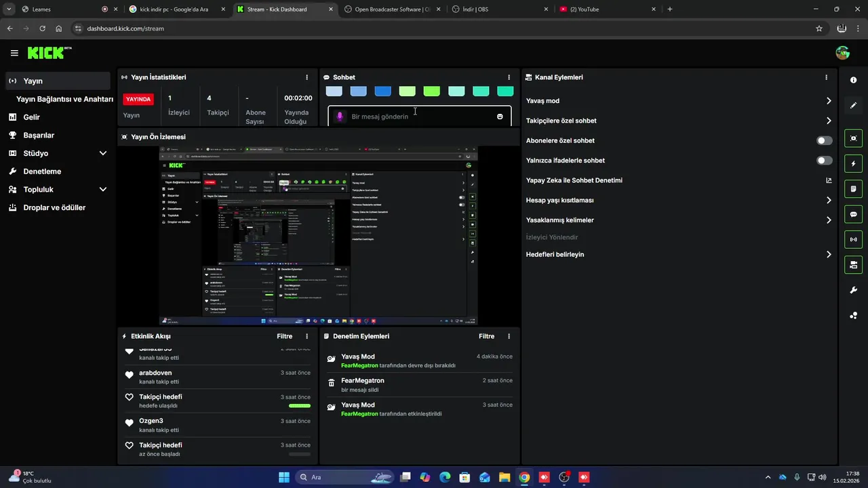Open the external link icon for Yapay Zeka ile Sohbet Denetimi

[829, 180]
